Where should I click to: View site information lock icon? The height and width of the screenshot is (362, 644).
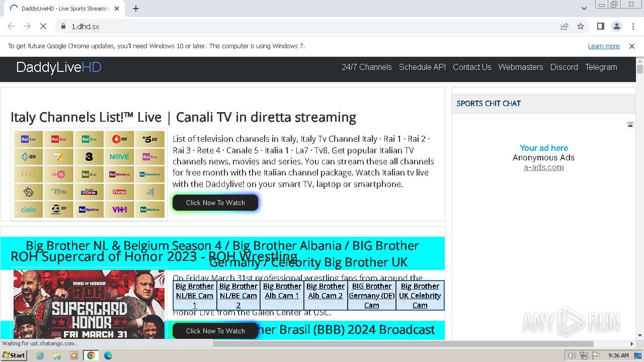point(63,26)
